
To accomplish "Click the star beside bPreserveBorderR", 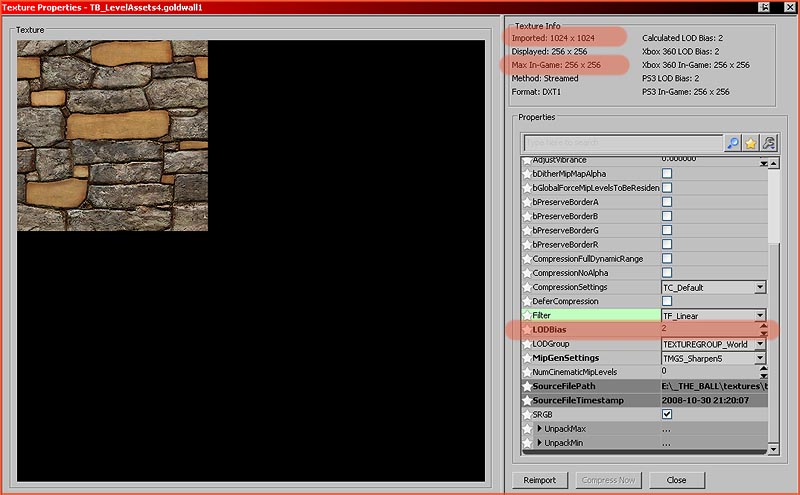I will click(527, 244).
